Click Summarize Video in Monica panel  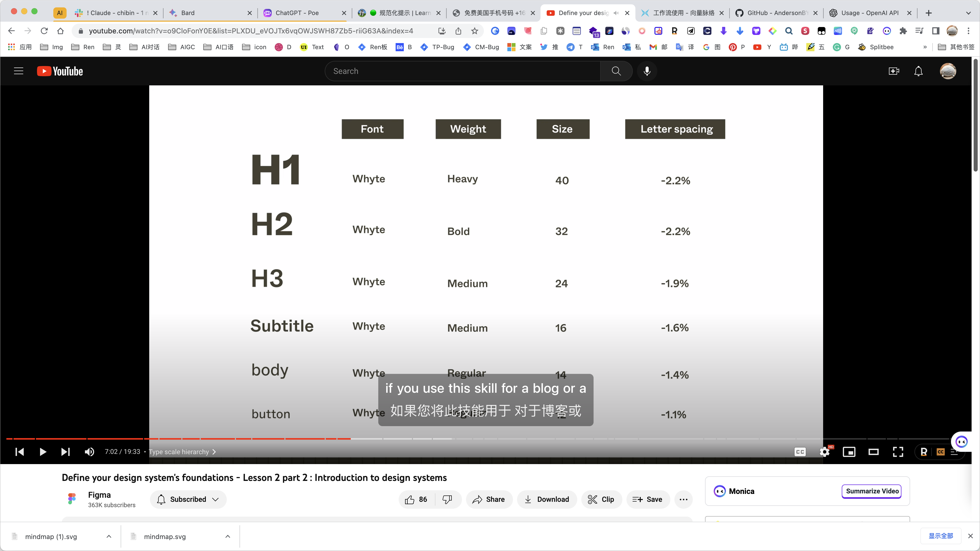click(x=872, y=491)
